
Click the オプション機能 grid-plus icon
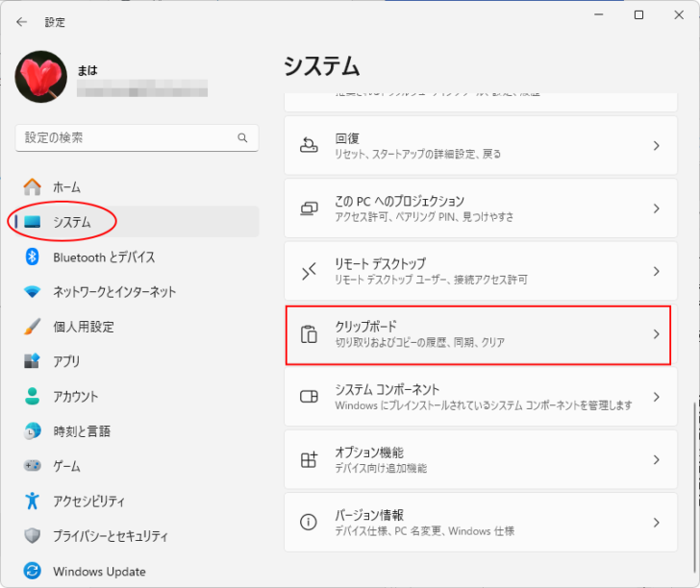(309, 459)
